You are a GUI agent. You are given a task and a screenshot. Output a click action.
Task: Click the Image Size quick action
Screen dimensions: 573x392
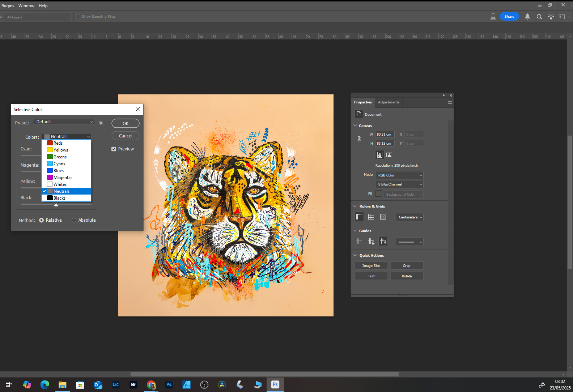pos(371,266)
